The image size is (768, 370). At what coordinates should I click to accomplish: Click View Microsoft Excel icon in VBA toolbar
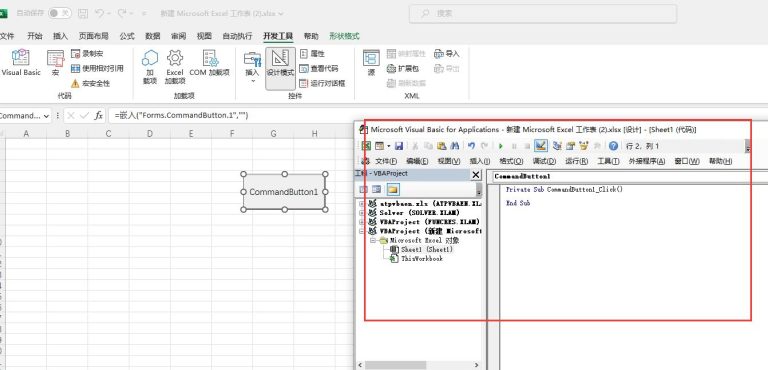coord(366,146)
